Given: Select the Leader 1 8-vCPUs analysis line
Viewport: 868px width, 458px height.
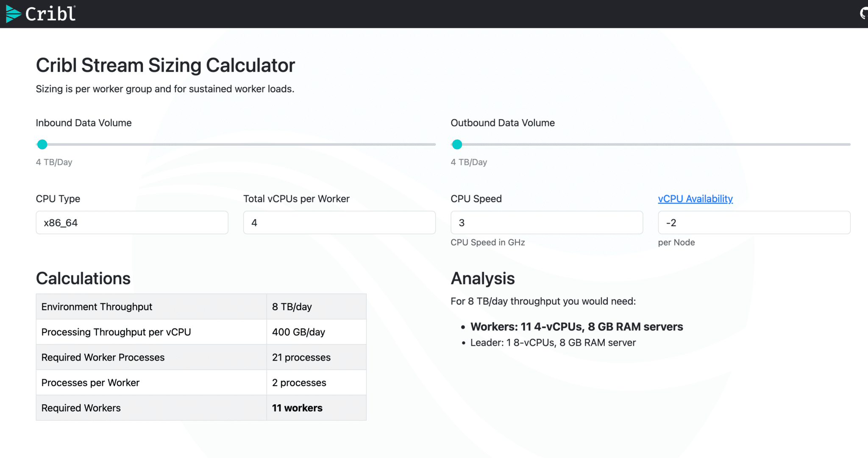Looking at the screenshot, I should pyautogui.click(x=553, y=343).
